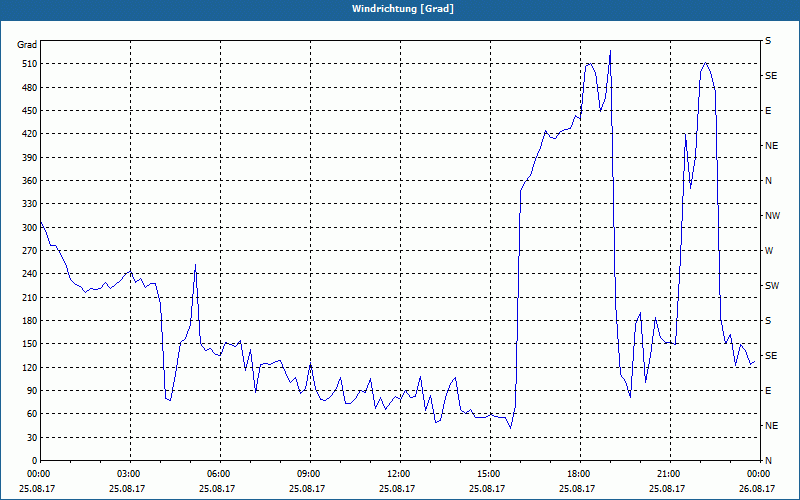800x500 pixels.
Task: Click the y-axis value 240
Action: tap(29, 274)
